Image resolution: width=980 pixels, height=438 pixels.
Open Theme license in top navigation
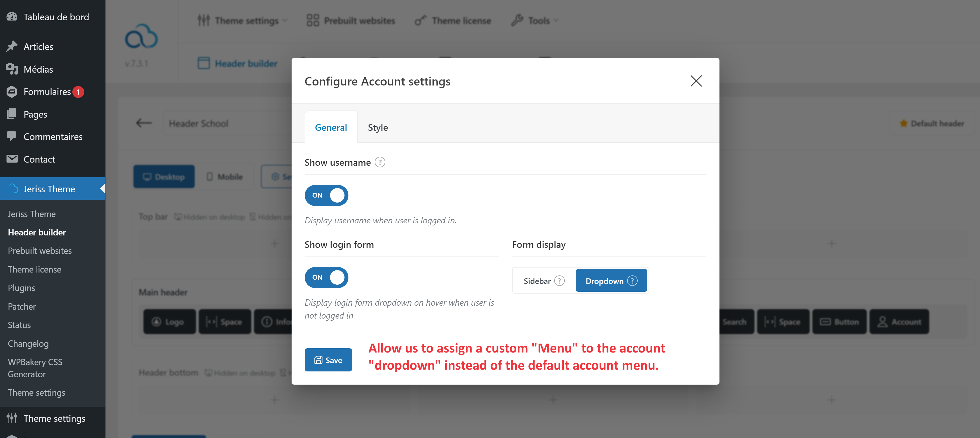pos(453,20)
